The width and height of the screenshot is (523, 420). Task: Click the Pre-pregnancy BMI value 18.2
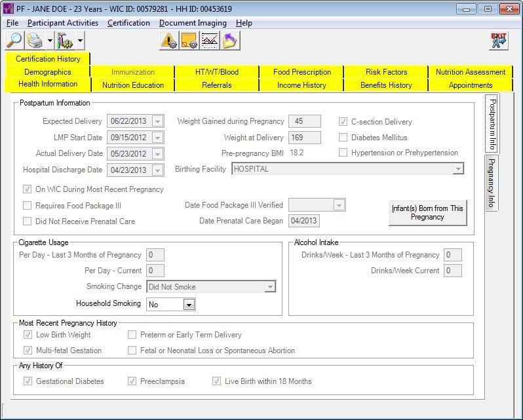(296, 153)
